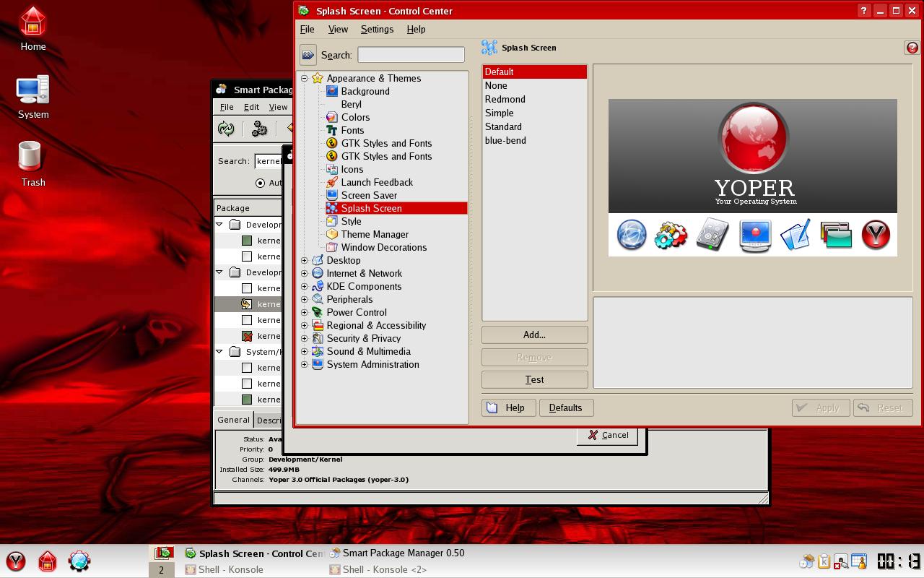Viewport: 924px width, 578px height.
Task: Expand the Sound & Multimedia category
Action: [305, 351]
